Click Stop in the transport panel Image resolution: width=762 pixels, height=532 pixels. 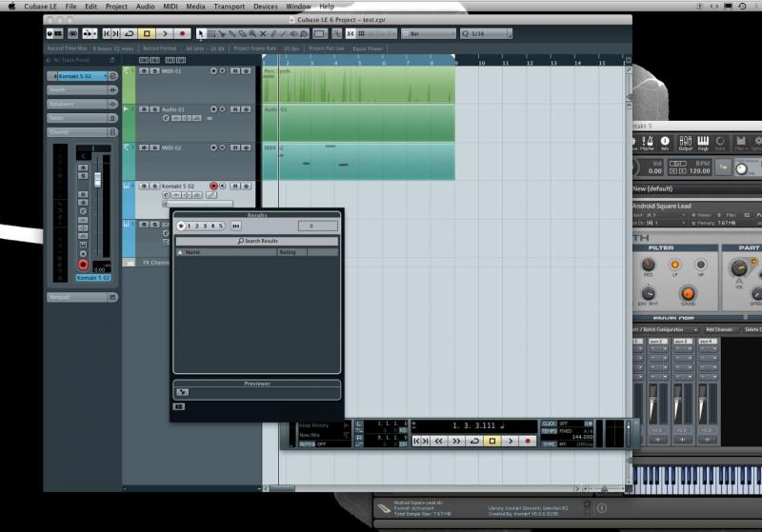(492, 441)
